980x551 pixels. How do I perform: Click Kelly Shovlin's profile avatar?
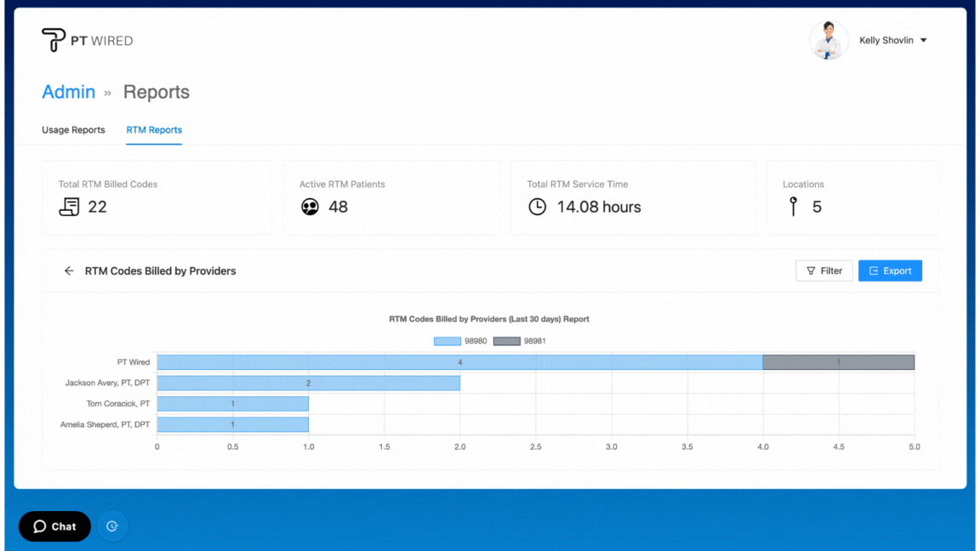click(829, 40)
